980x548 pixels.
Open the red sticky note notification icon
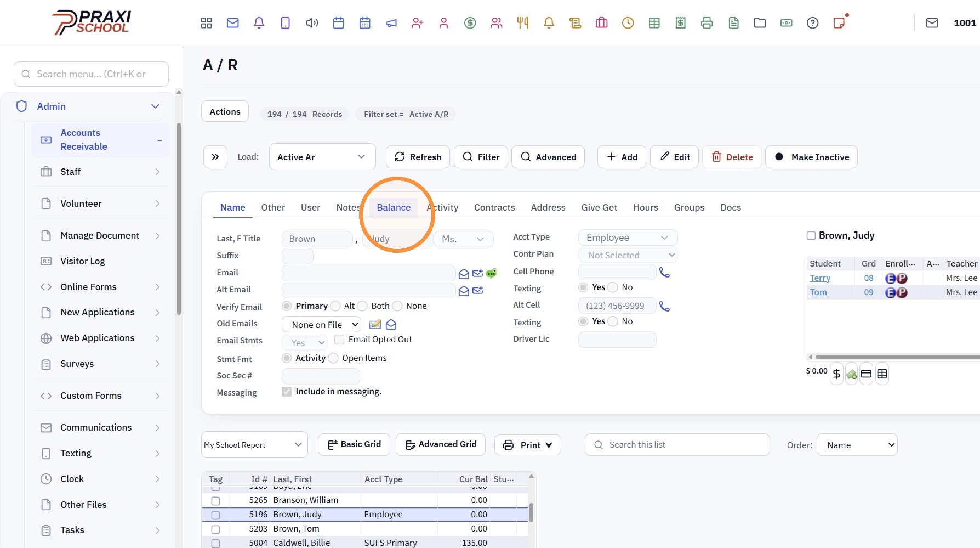point(839,22)
